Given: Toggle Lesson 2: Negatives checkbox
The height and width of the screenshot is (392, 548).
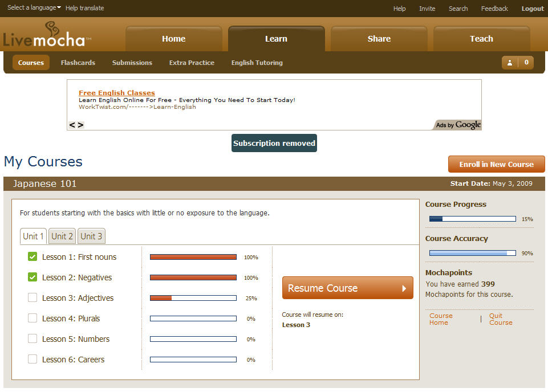Looking at the screenshot, I should [x=33, y=277].
